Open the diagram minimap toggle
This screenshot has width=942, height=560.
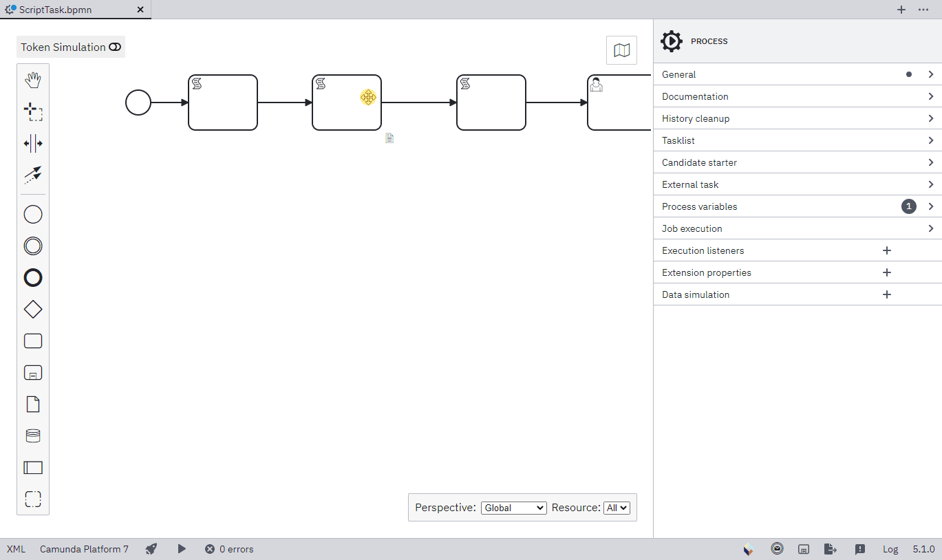tap(621, 50)
